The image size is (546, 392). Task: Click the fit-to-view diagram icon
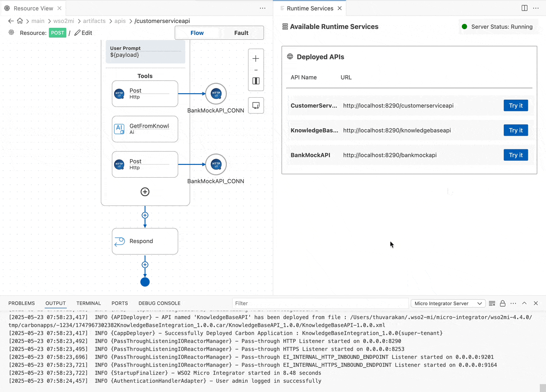[256, 81]
